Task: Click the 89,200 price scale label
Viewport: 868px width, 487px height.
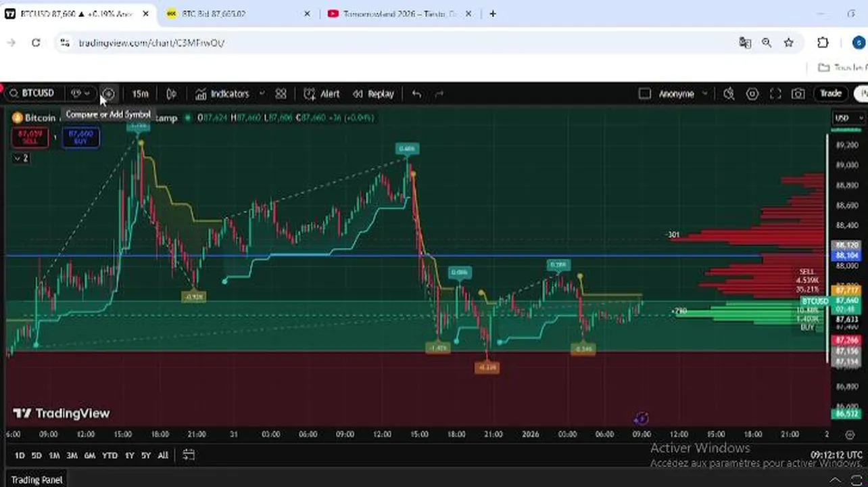Action: [847, 145]
